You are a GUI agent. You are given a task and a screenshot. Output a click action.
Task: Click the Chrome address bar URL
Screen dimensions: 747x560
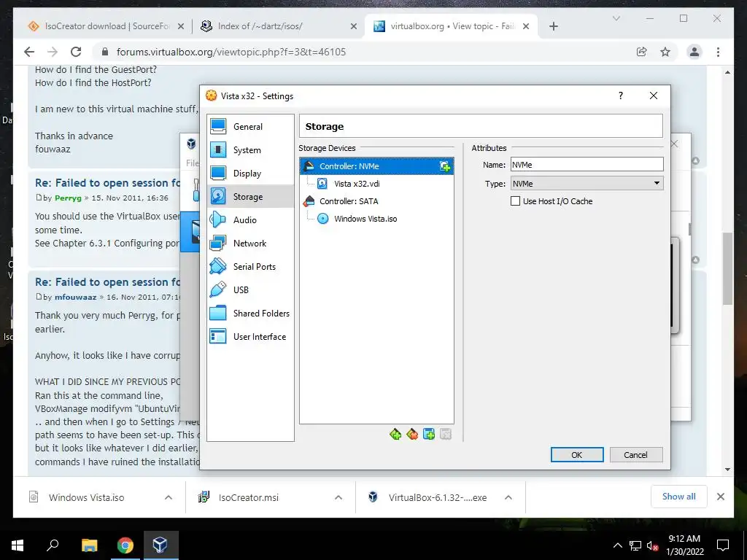tap(231, 52)
